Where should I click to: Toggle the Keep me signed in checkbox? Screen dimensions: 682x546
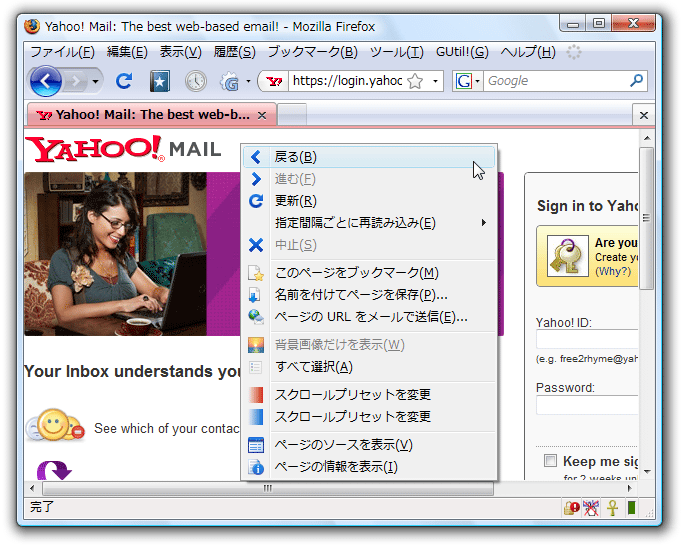550,460
